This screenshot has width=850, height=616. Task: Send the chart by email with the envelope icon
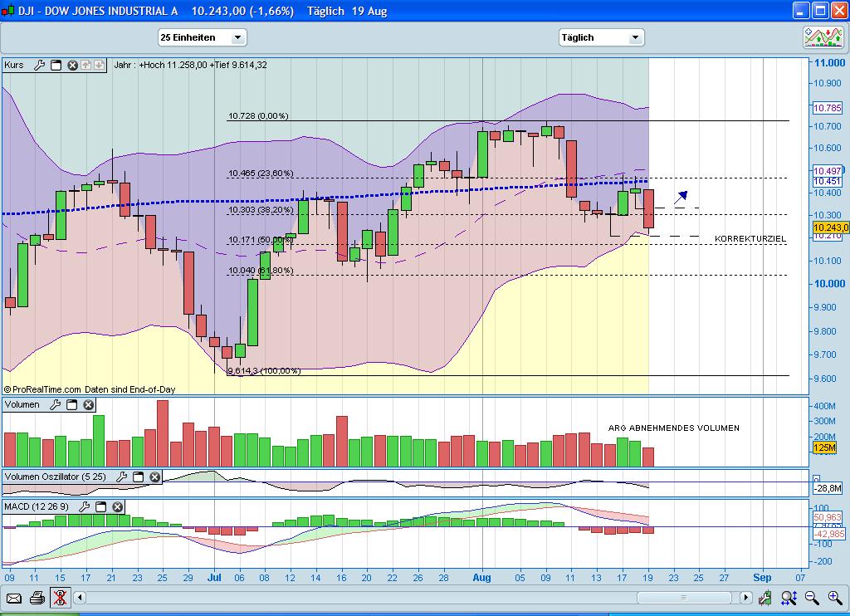tap(13, 598)
